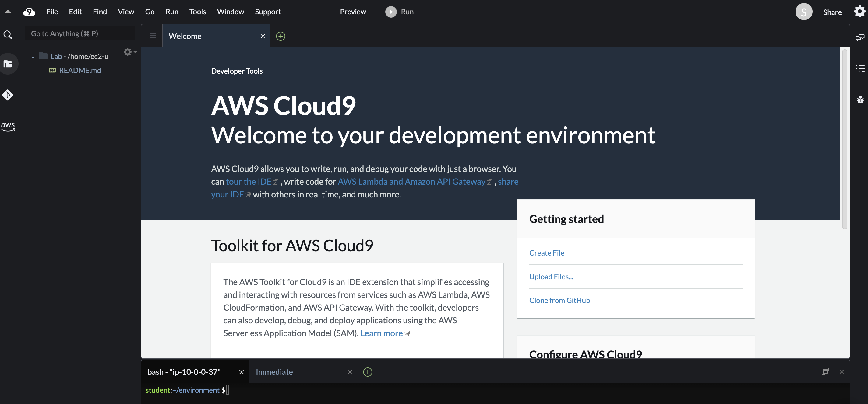The width and height of the screenshot is (868, 404).
Task: Open the search panel magnifier icon
Action: [x=8, y=35]
